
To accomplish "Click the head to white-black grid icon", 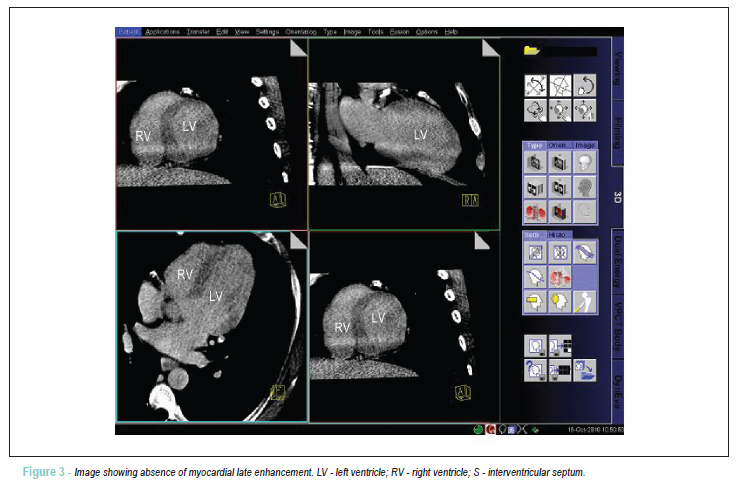I will pyautogui.click(x=560, y=346).
